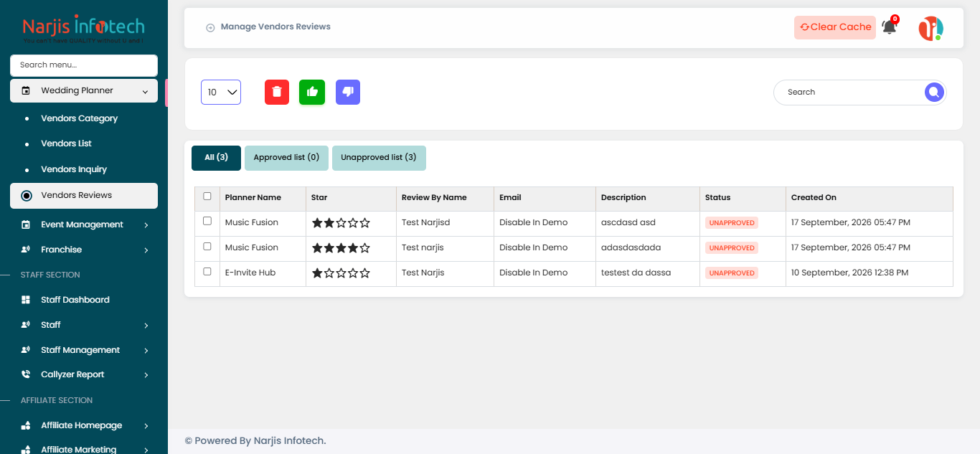The width and height of the screenshot is (980, 454).
Task: Click the Affiliate Marketing menu link
Action: (78, 449)
